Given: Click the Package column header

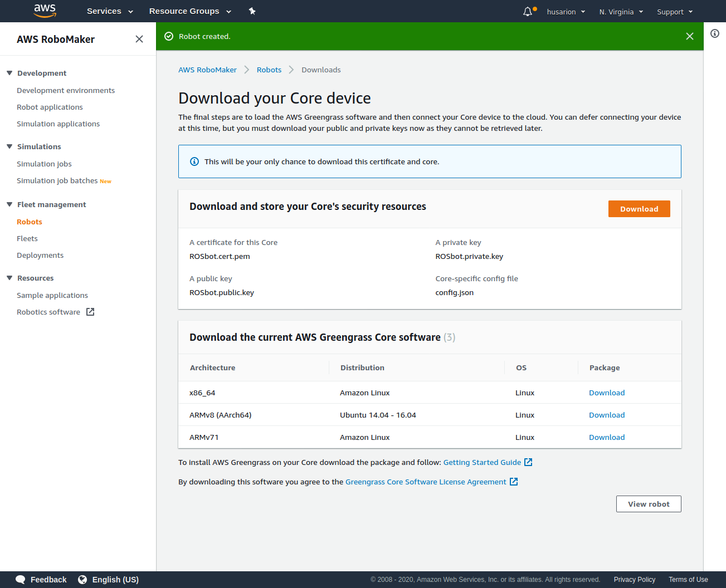Looking at the screenshot, I should (605, 367).
